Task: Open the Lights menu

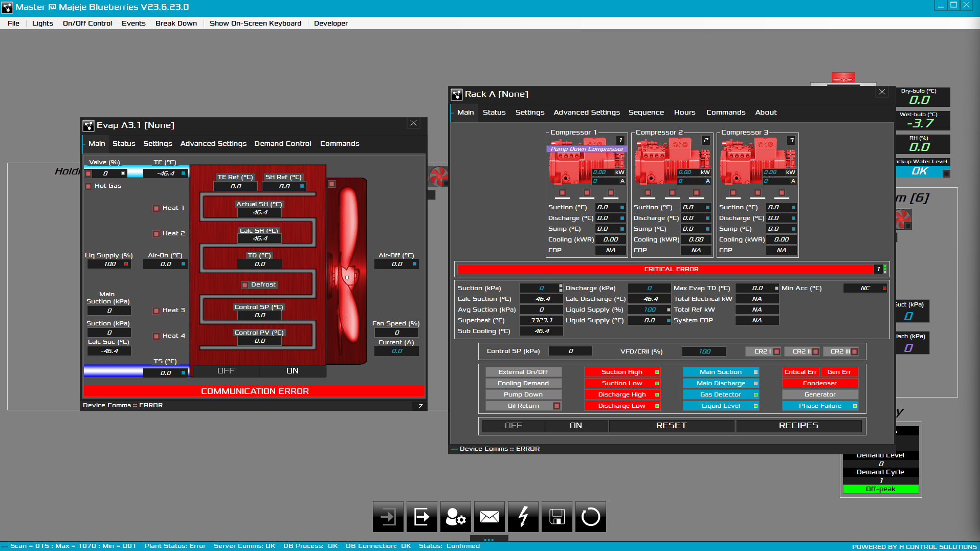Action: click(42, 24)
